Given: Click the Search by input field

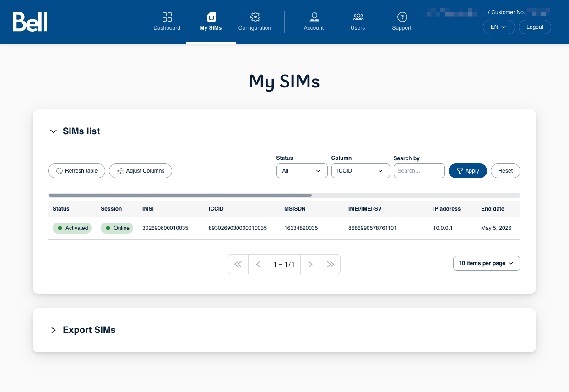Looking at the screenshot, I should click(x=419, y=170).
